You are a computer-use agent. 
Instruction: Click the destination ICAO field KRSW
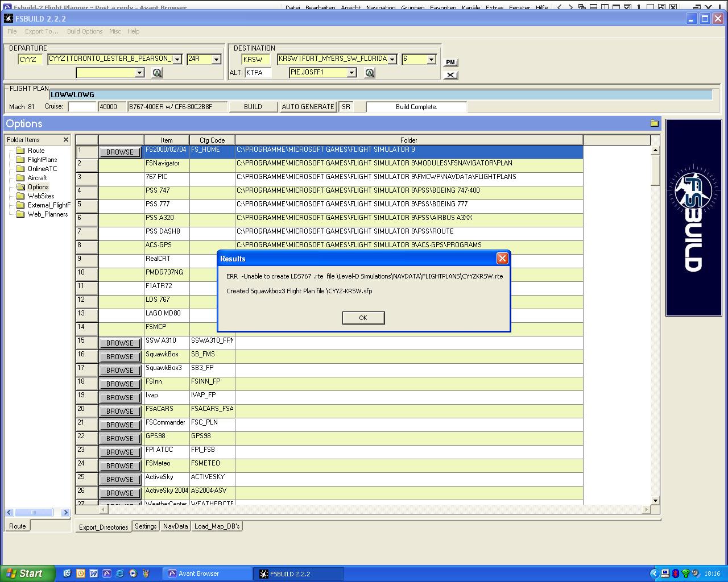pos(256,59)
